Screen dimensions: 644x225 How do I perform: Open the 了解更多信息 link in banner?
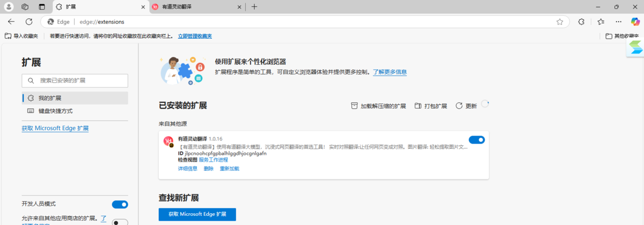[x=390, y=72]
